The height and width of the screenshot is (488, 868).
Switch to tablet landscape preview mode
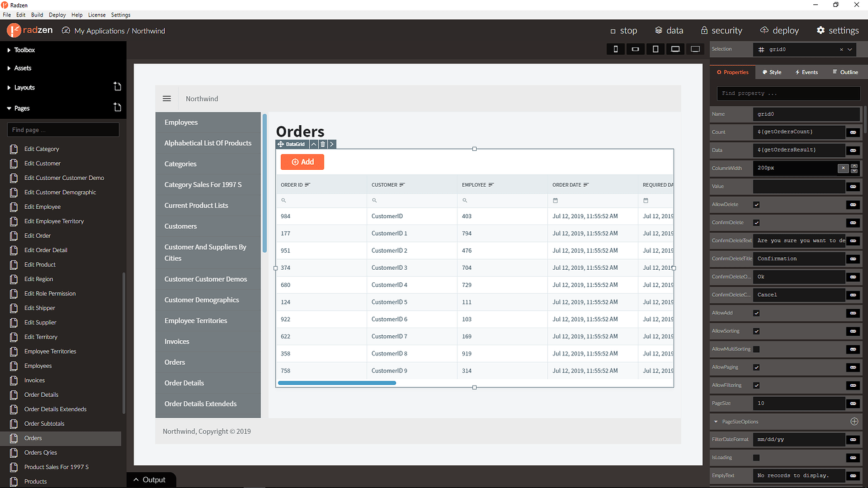click(675, 48)
